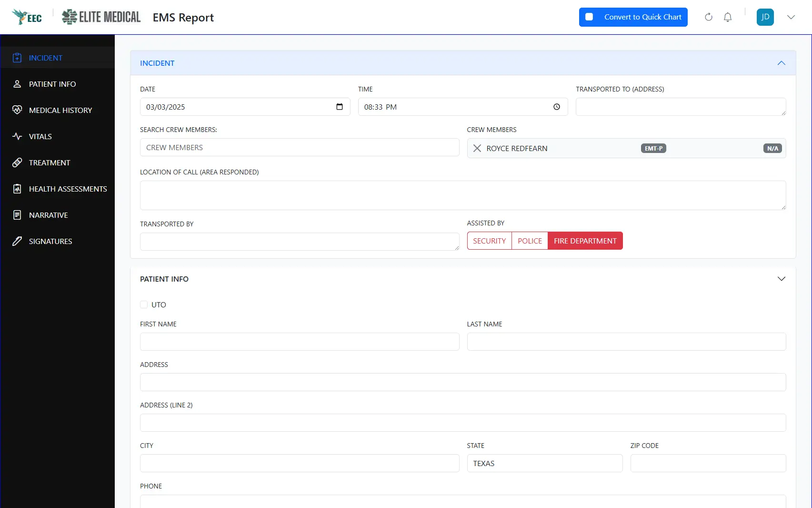The width and height of the screenshot is (812, 508).
Task: Open the account dropdown arrow
Action: point(791,17)
